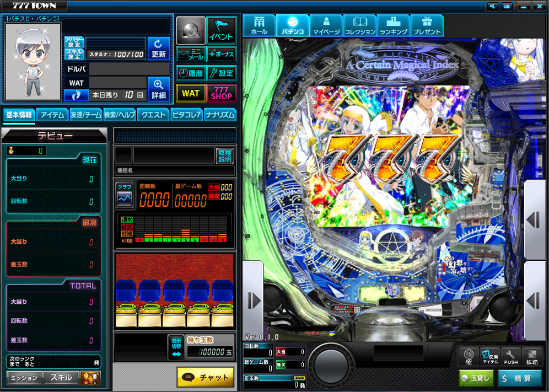Open マイページ (My Page) tab
The width and height of the screenshot is (549, 392).
[326, 25]
